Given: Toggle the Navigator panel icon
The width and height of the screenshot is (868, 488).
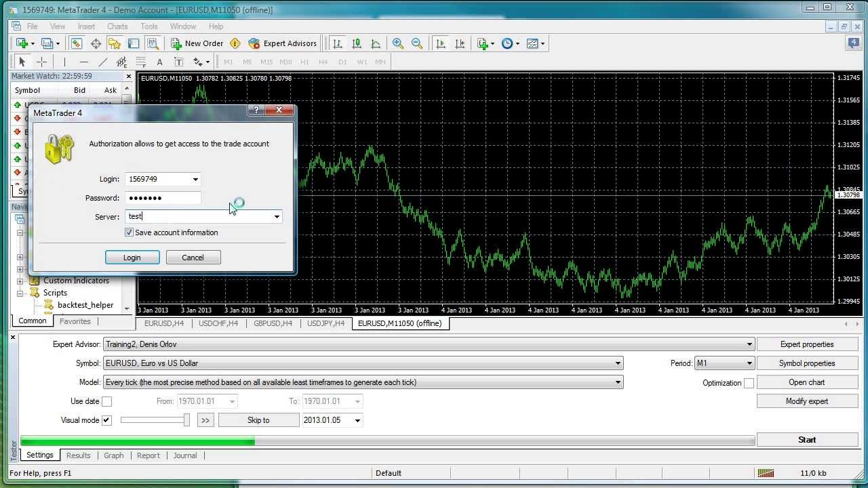Looking at the screenshot, I should 115,43.
